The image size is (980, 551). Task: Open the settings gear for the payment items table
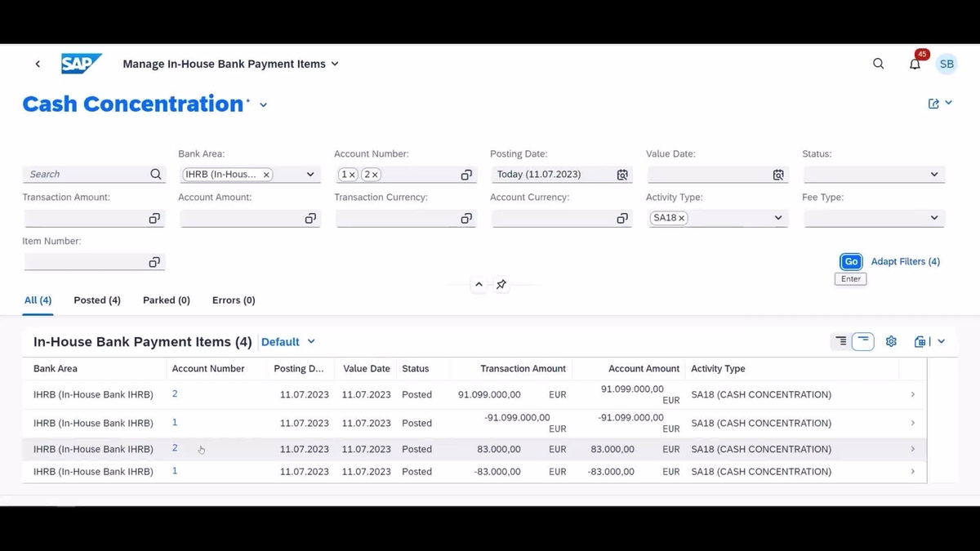click(891, 341)
